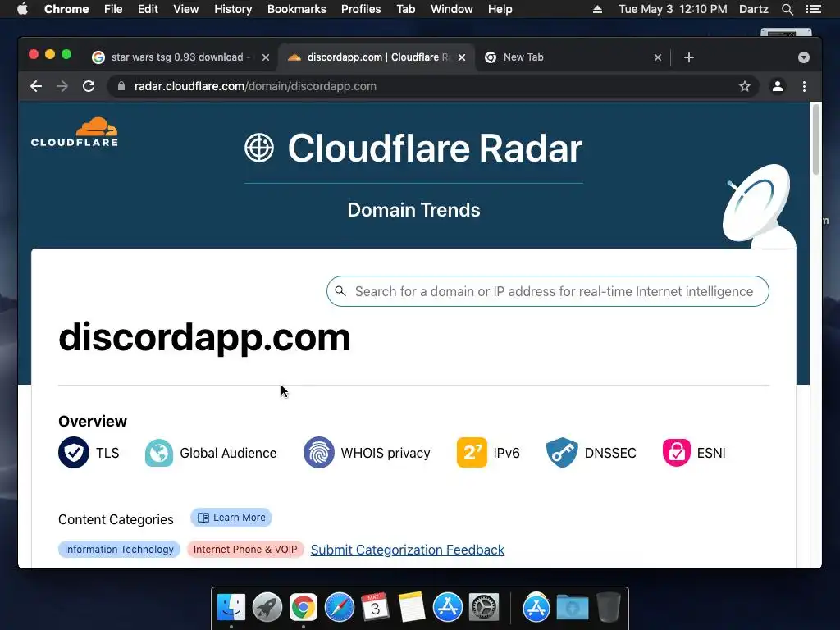The image size is (840, 630).
Task: Open the History menu
Action: (x=233, y=9)
